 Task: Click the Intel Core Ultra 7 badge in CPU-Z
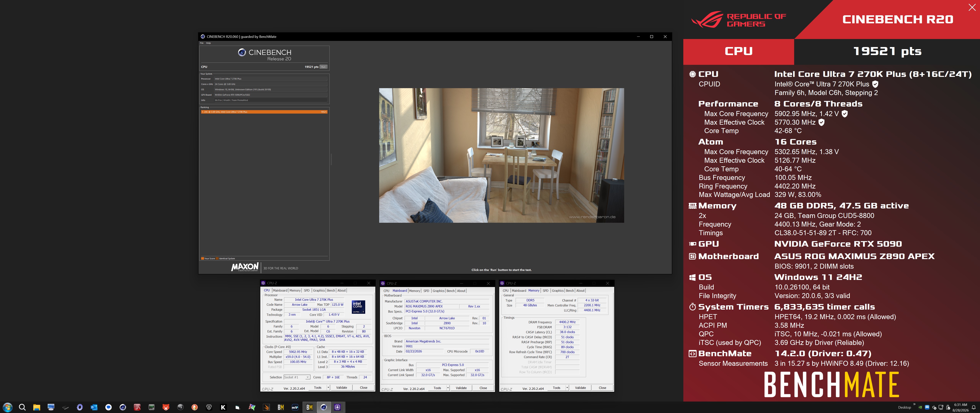coord(358,307)
